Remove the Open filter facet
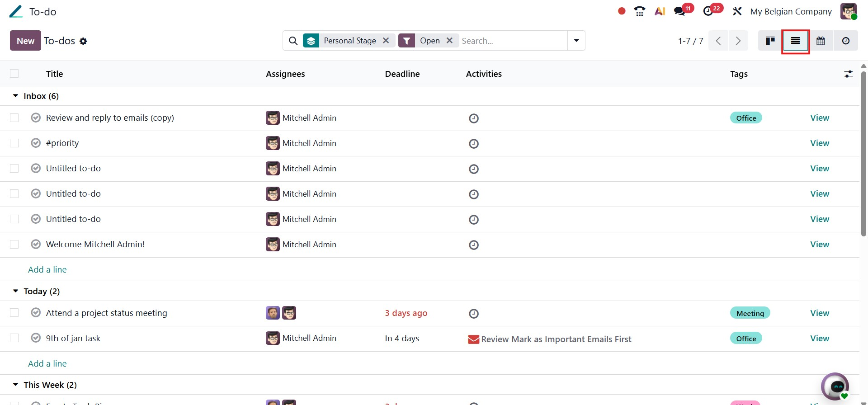868x405 pixels. [x=449, y=40]
